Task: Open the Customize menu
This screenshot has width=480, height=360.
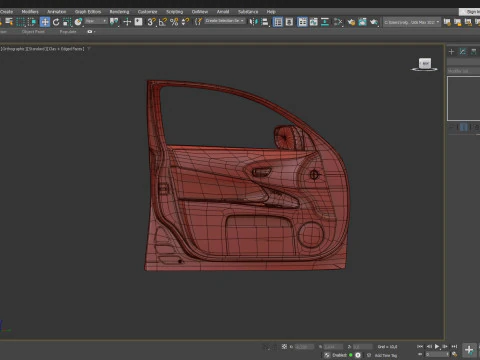Action: coord(147,12)
